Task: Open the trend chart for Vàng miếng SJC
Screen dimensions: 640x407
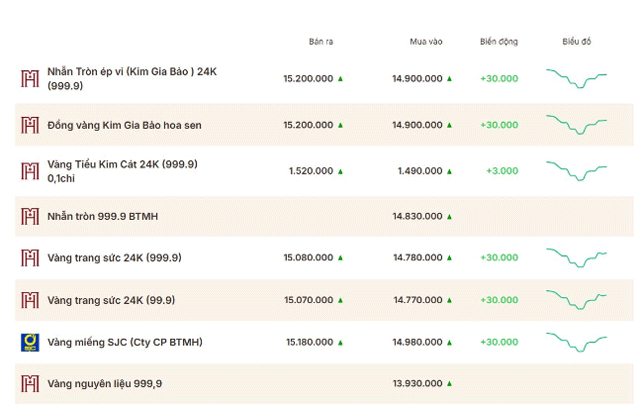Action: [x=576, y=342]
